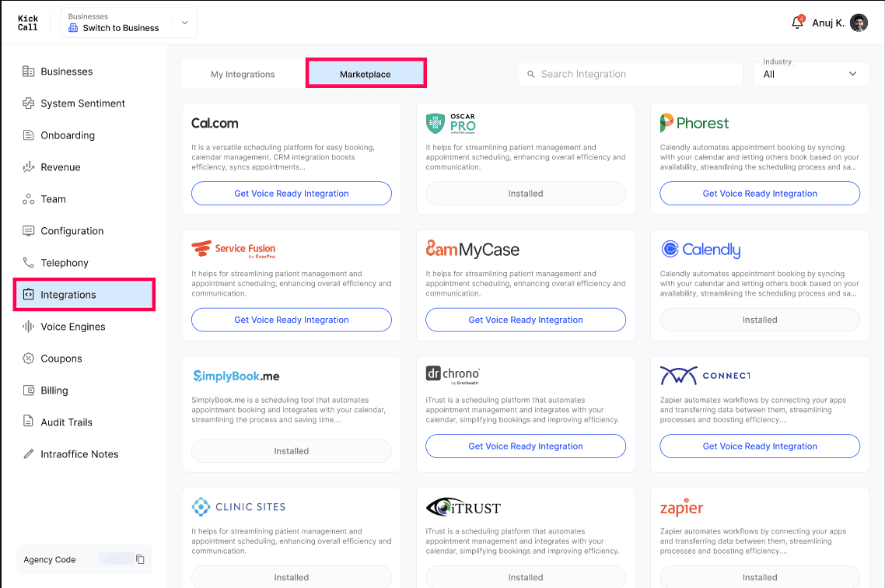
Task: Click the 8am MyCase logo
Action: click(472, 249)
